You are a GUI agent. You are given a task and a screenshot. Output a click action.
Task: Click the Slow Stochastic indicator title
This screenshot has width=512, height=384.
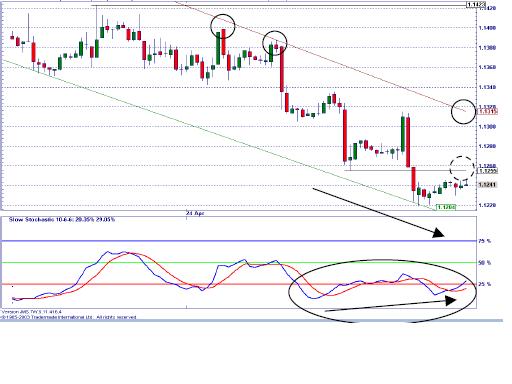point(62,220)
